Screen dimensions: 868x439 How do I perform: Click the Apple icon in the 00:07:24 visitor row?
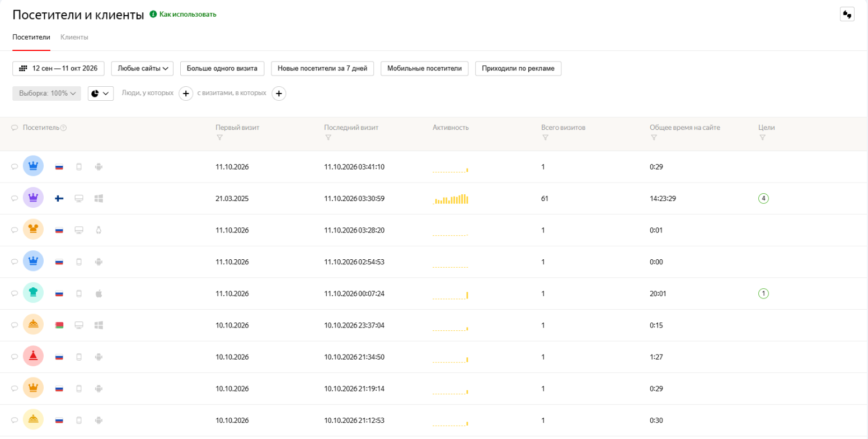pos(99,293)
